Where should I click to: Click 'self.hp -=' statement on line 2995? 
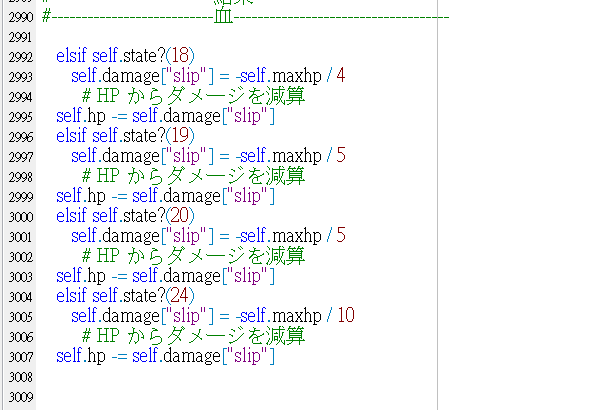[x=165, y=116]
